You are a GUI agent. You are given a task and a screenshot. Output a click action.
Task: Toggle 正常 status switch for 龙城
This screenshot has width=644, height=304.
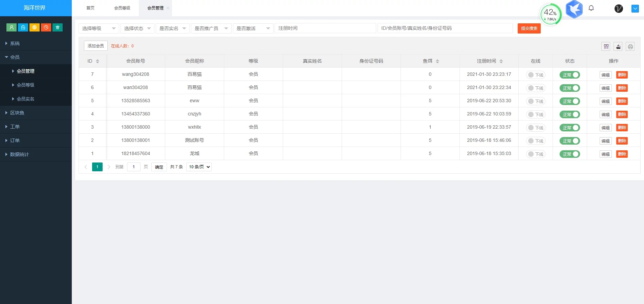point(570,154)
